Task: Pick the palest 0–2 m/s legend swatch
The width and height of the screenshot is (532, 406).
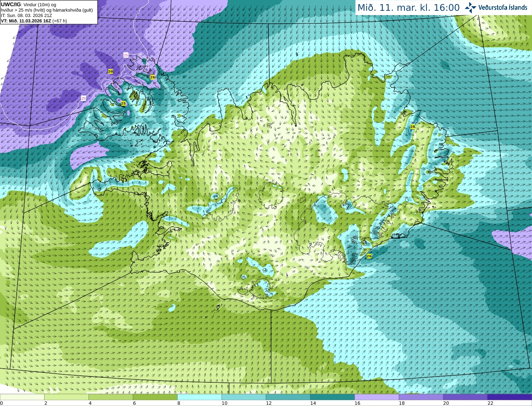Action: coord(22,397)
